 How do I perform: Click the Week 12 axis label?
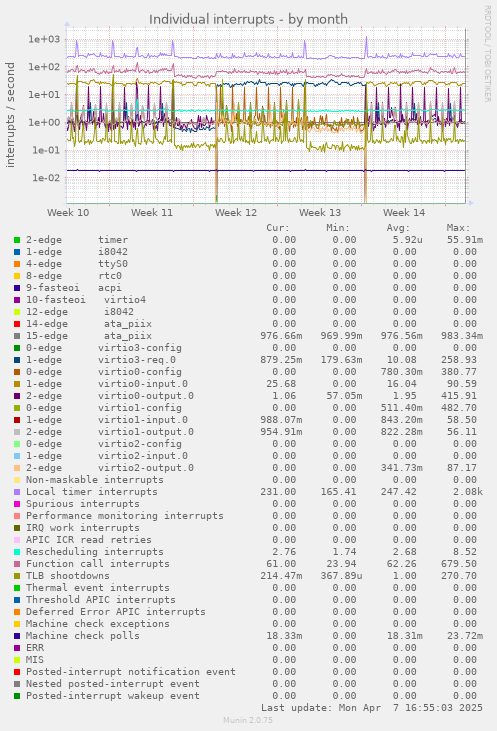[236, 213]
